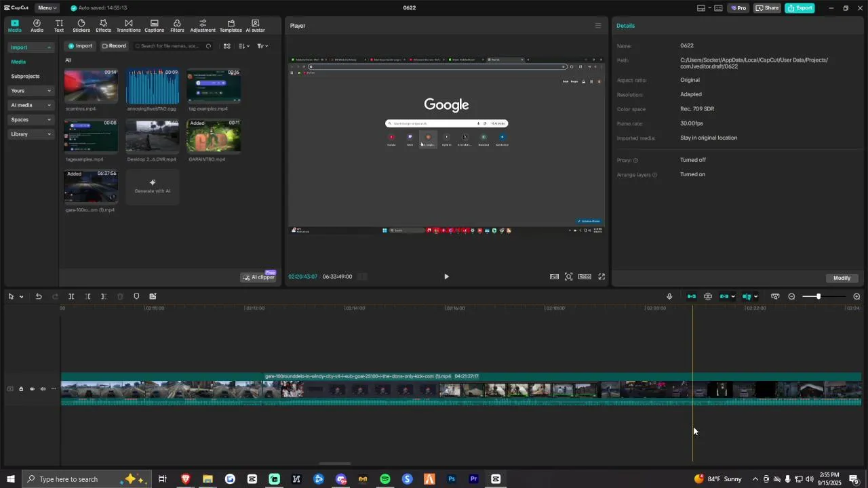The height and width of the screenshot is (488, 868).
Task: Open the Audio tab
Action: [37, 26]
